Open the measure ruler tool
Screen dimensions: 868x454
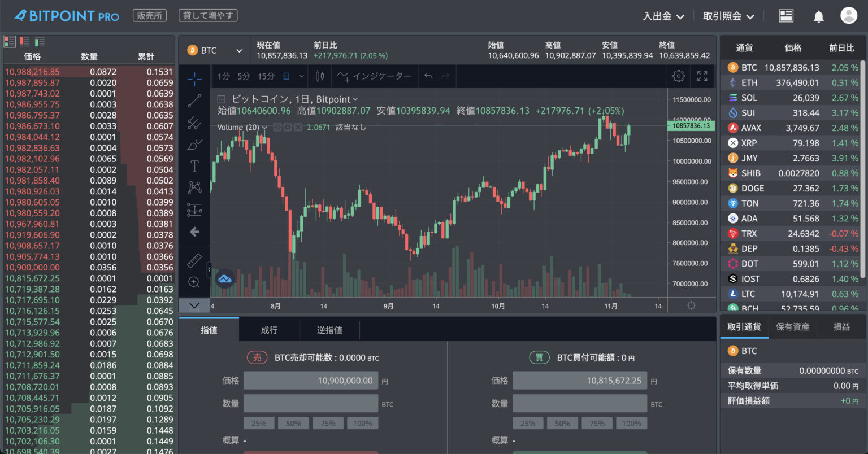pos(194,261)
